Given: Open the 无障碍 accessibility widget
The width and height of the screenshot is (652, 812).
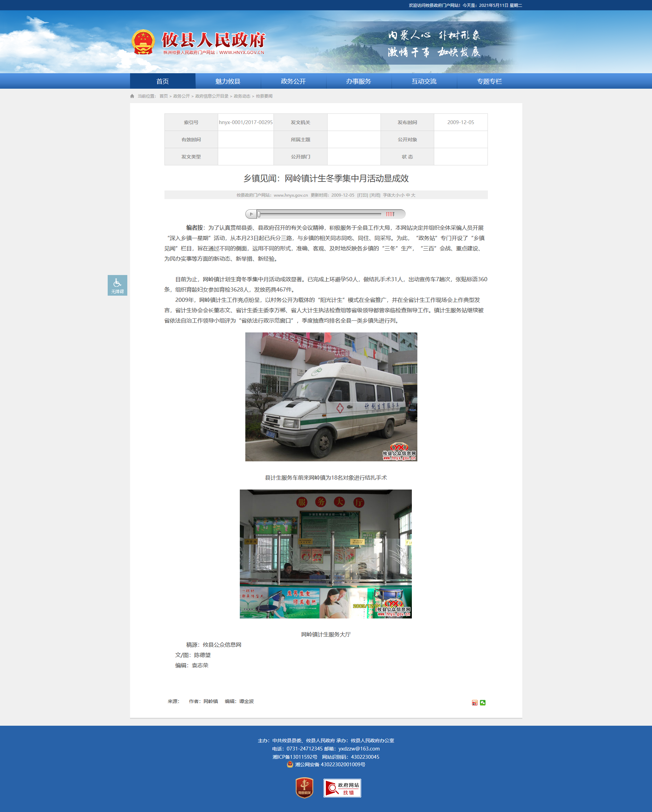Looking at the screenshot, I should click(117, 285).
